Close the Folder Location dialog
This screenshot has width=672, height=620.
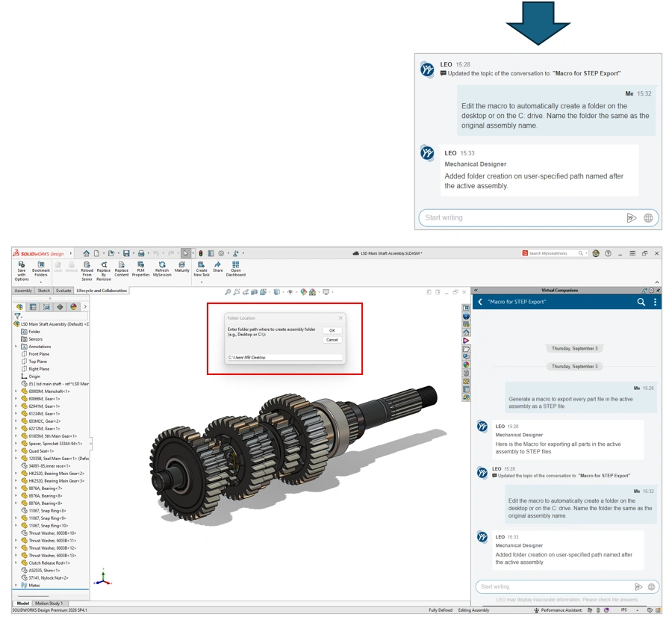pyautogui.click(x=340, y=317)
